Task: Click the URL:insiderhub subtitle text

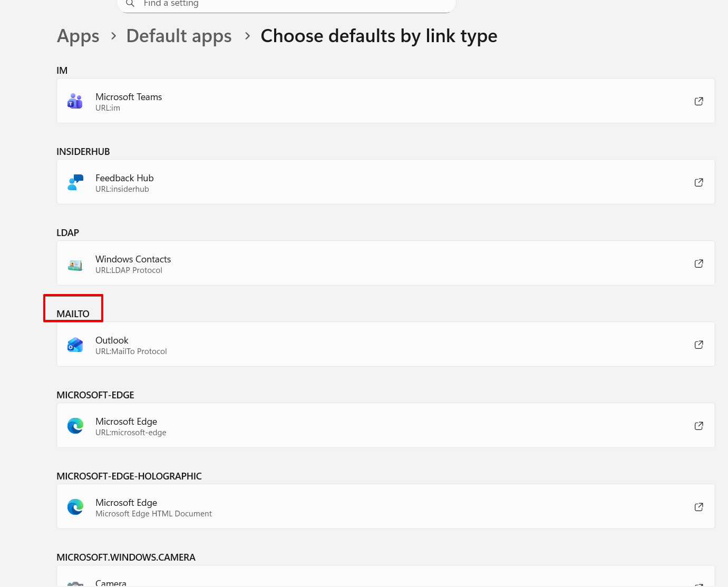Action: tap(122, 189)
